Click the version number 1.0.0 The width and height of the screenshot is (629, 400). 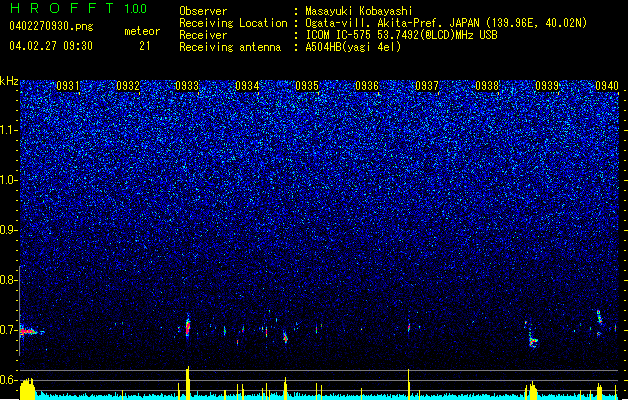(x=136, y=9)
